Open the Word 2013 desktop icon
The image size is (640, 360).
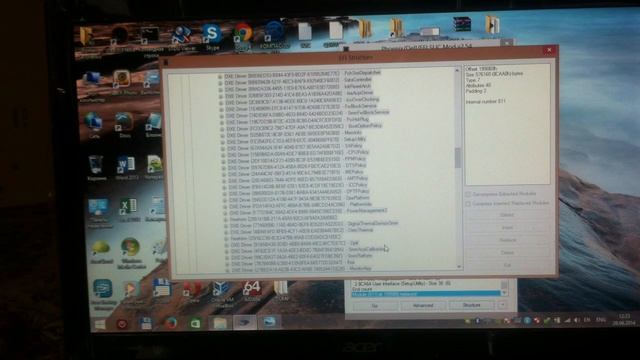click(126, 167)
